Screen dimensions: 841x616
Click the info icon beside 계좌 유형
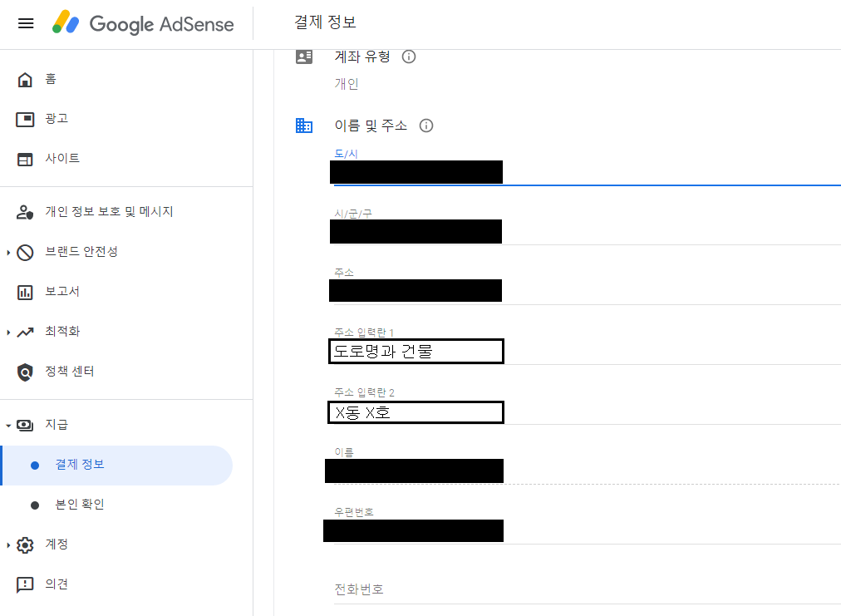(x=409, y=57)
